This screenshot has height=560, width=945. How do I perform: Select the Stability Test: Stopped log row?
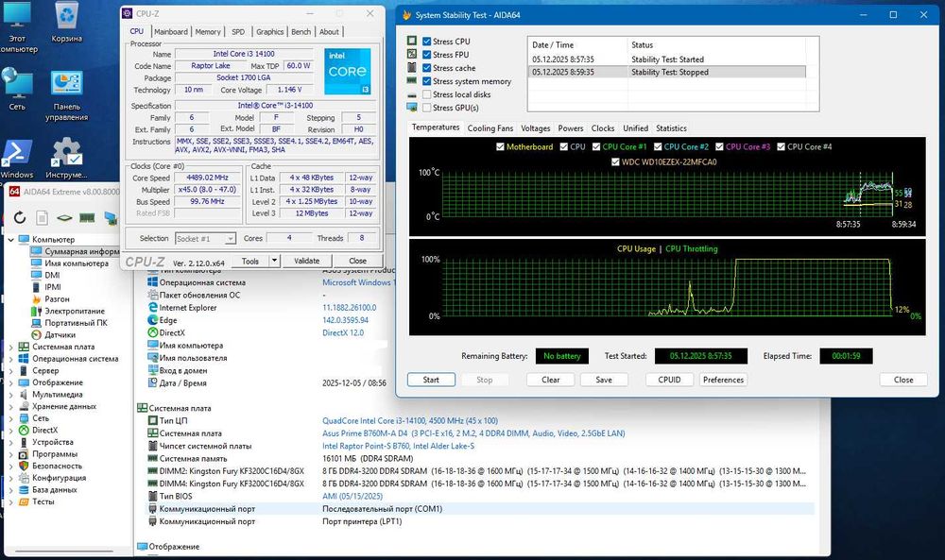click(x=666, y=72)
